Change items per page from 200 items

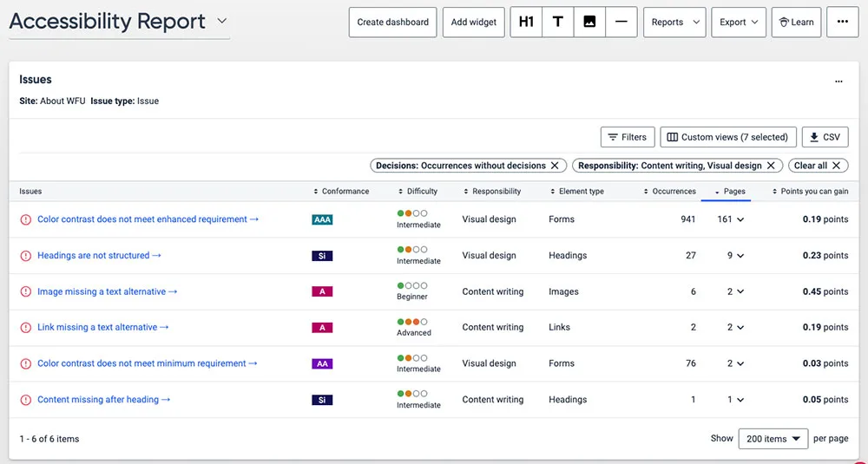[773, 439]
